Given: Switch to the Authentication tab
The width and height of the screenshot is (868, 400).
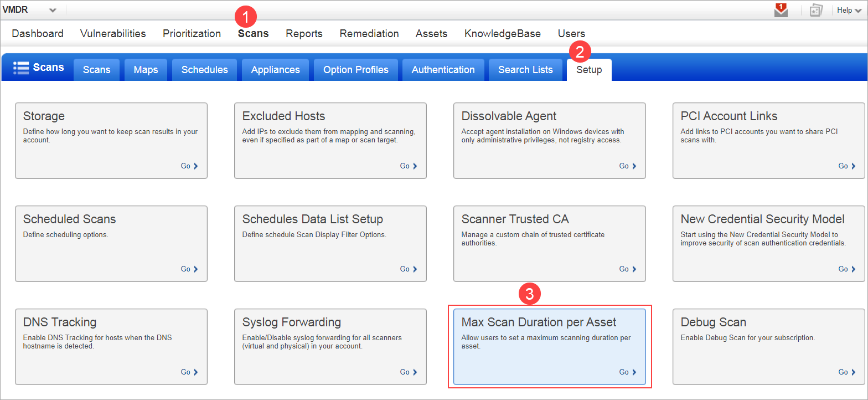Looking at the screenshot, I should (x=443, y=70).
